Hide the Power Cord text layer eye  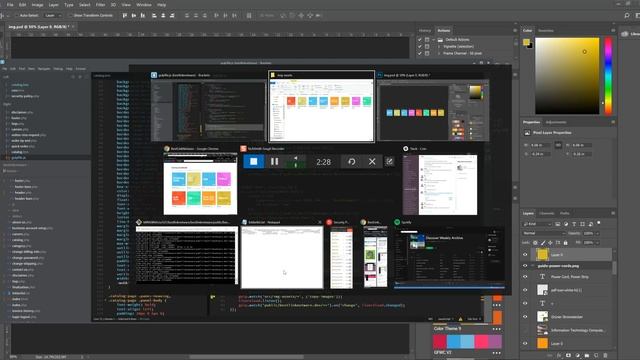click(x=525, y=277)
